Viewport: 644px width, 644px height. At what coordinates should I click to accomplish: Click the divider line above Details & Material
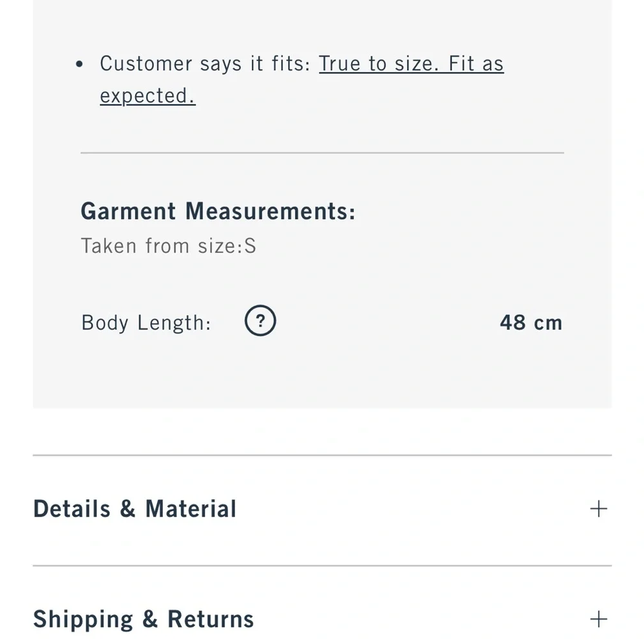[322, 455]
